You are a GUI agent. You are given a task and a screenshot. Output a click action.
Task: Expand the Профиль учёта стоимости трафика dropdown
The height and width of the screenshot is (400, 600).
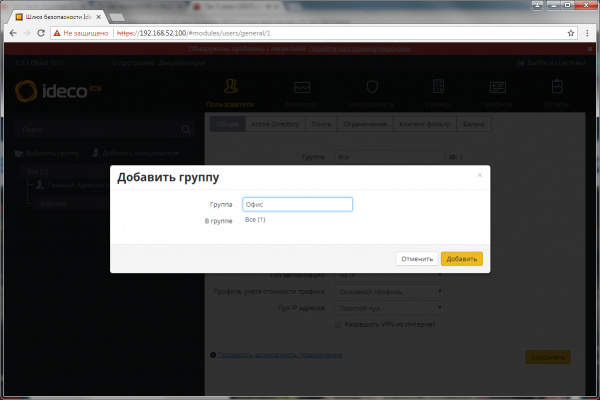coord(392,291)
